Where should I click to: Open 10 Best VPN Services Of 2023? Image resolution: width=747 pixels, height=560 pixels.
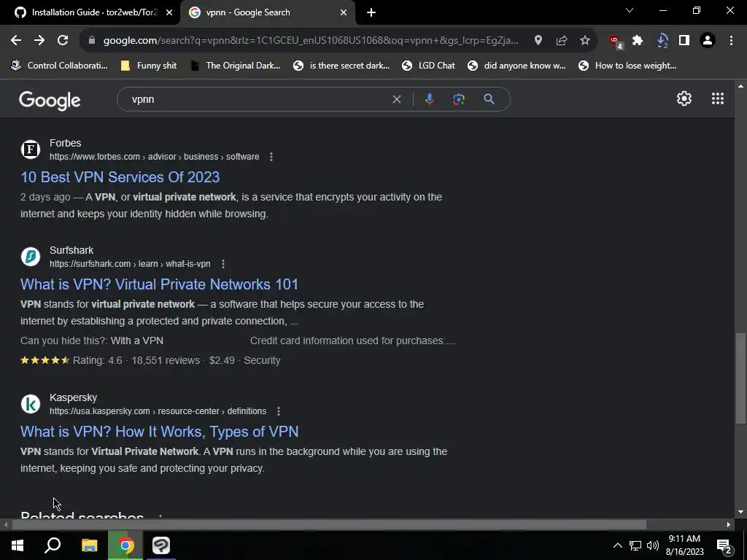(x=120, y=177)
